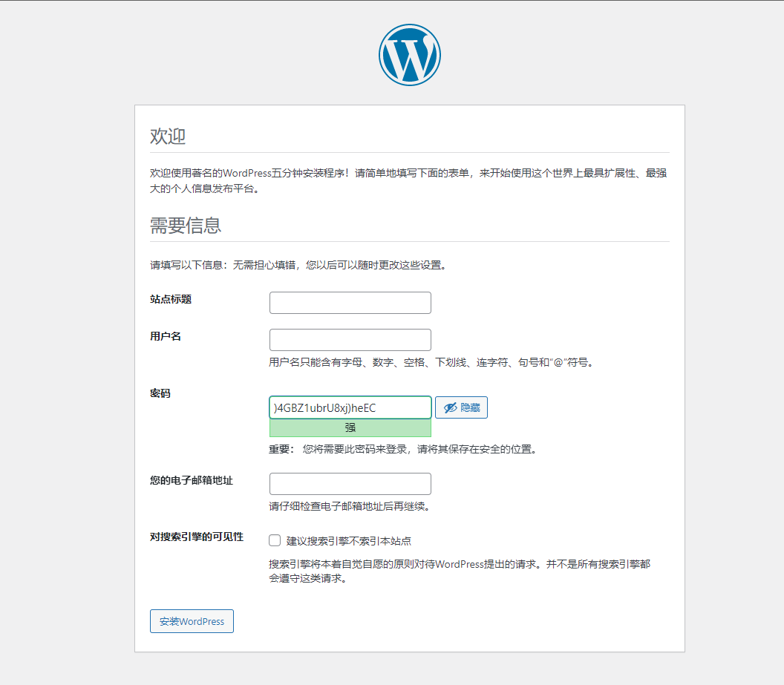The image size is (784, 685).
Task: Focus the 用户名 text box
Action: pyautogui.click(x=350, y=340)
